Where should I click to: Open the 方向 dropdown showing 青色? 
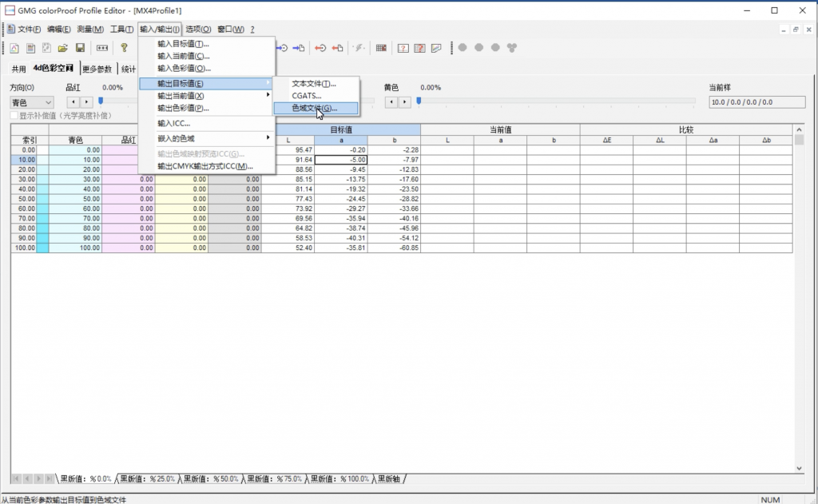point(31,102)
